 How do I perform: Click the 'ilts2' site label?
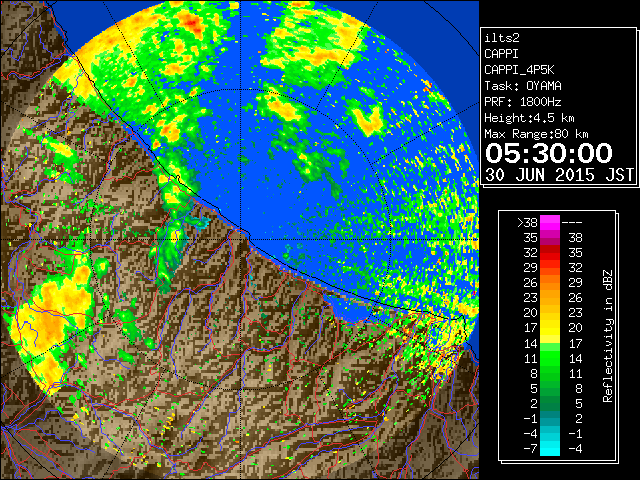click(x=502, y=38)
